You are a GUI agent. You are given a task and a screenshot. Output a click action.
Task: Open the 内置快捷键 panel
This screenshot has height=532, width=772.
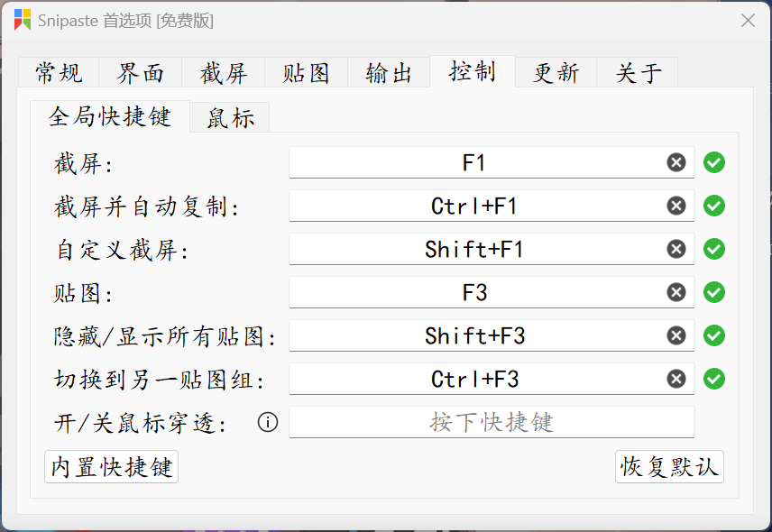[110, 466]
